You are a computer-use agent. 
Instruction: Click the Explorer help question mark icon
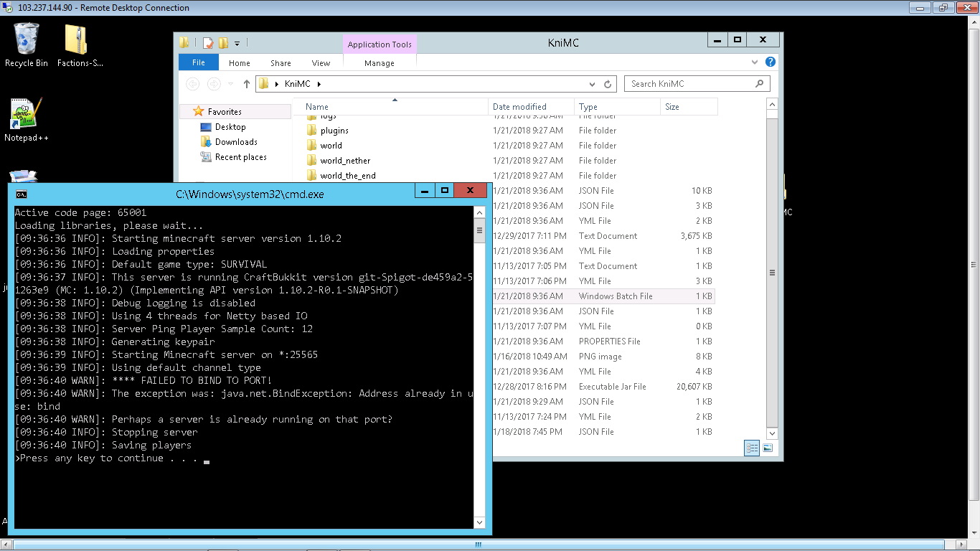click(771, 62)
